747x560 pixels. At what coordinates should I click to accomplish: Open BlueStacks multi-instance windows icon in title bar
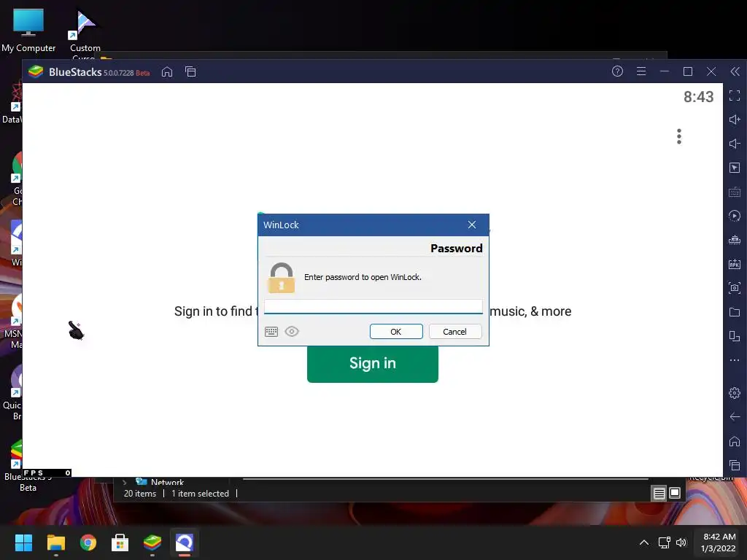pos(190,72)
